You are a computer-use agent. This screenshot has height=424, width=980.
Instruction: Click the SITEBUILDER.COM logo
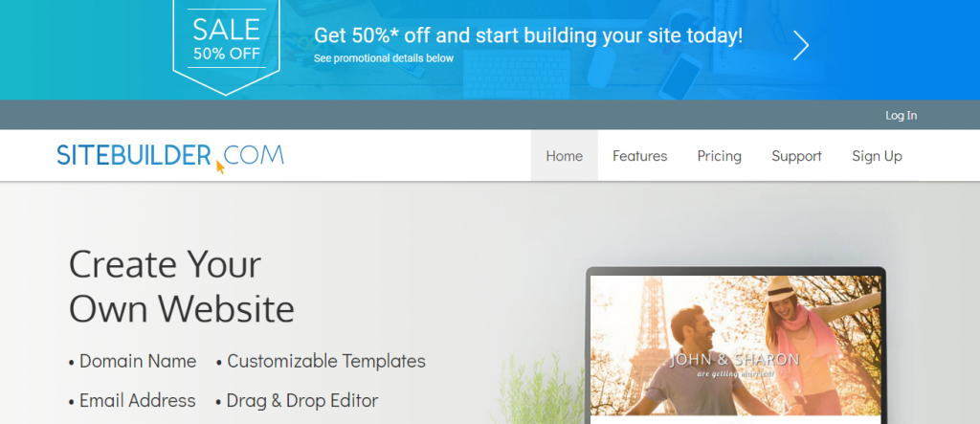pos(170,156)
